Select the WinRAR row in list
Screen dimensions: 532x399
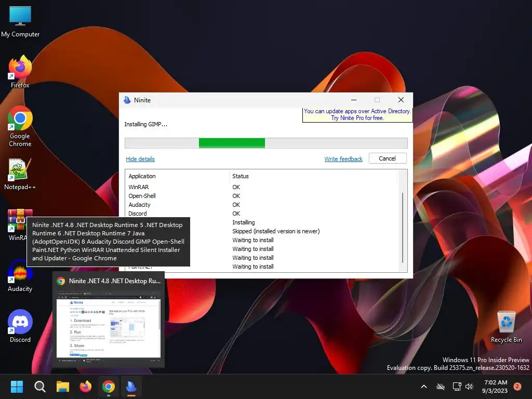coord(261,187)
